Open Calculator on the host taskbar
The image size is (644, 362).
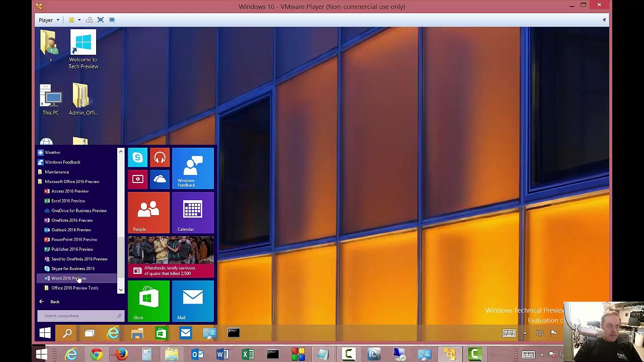pyautogui.click(x=146, y=354)
